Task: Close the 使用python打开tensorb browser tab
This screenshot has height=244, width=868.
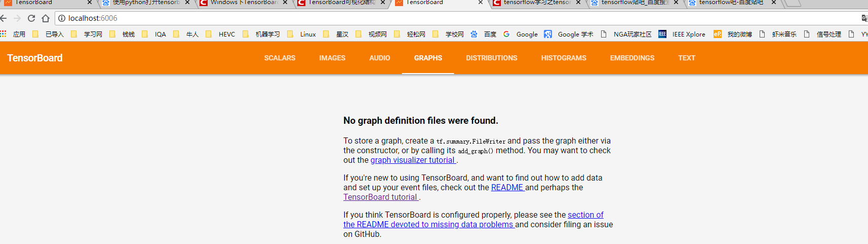Action: (x=187, y=3)
